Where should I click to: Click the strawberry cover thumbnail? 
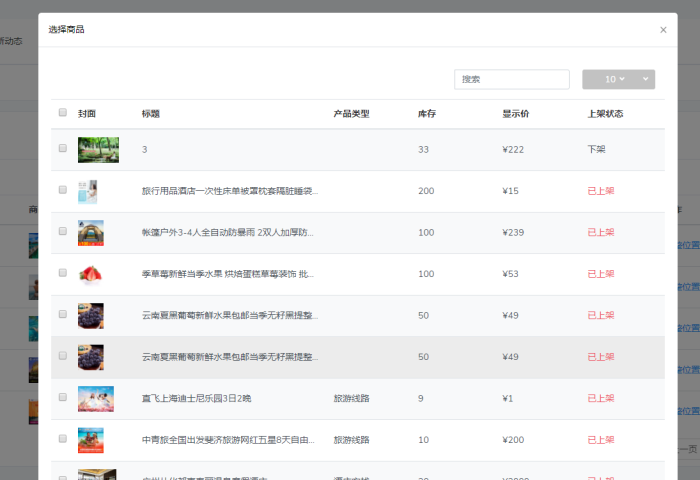click(x=91, y=274)
